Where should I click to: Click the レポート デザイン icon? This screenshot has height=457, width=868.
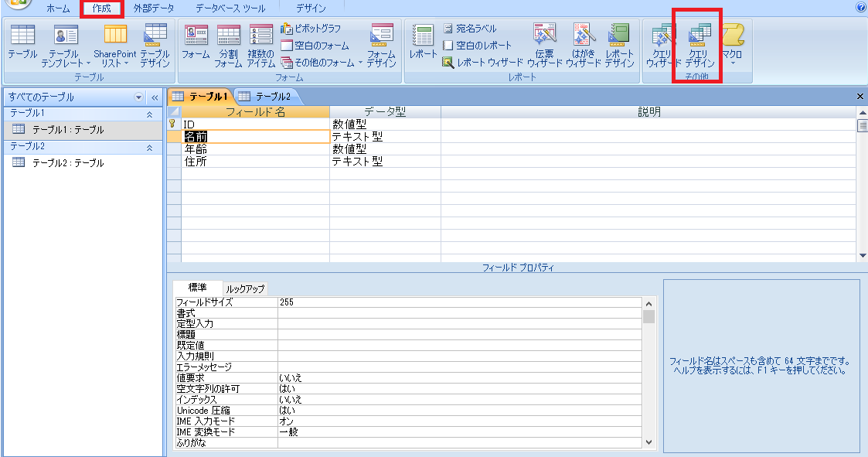(619, 46)
